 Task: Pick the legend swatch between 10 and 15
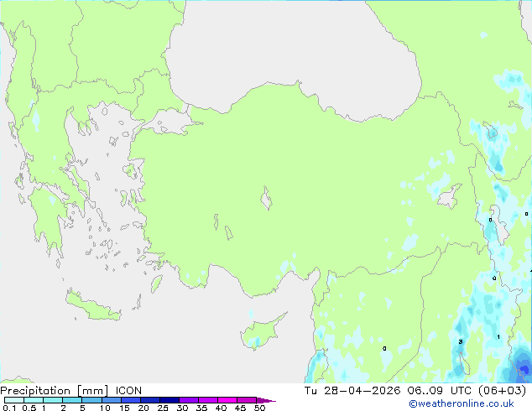(x=111, y=400)
